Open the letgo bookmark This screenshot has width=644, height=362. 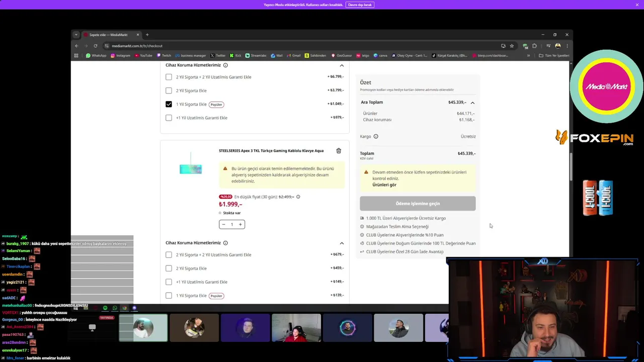click(363, 56)
